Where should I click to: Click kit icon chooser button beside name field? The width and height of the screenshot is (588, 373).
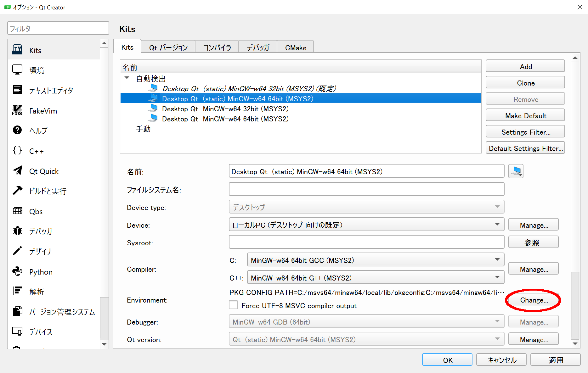[516, 171]
